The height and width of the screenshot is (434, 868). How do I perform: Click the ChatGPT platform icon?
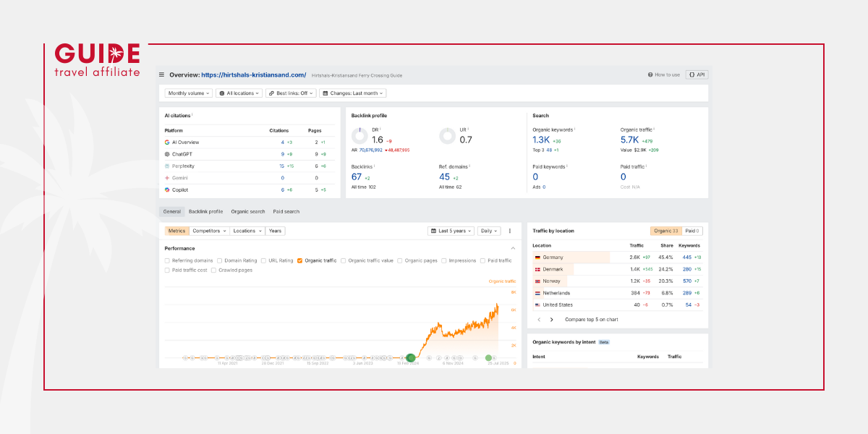pos(167,154)
